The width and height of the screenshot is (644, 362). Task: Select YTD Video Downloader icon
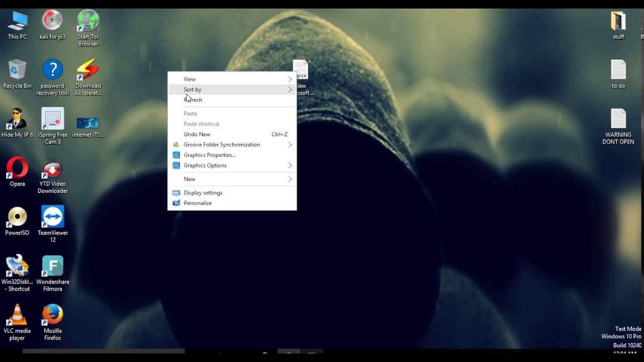tap(52, 175)
